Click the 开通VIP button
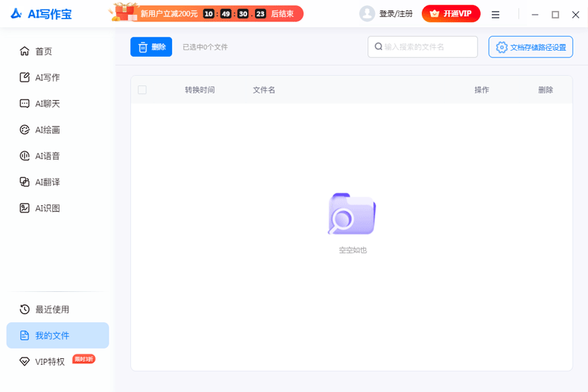 (x=451, y=14)
